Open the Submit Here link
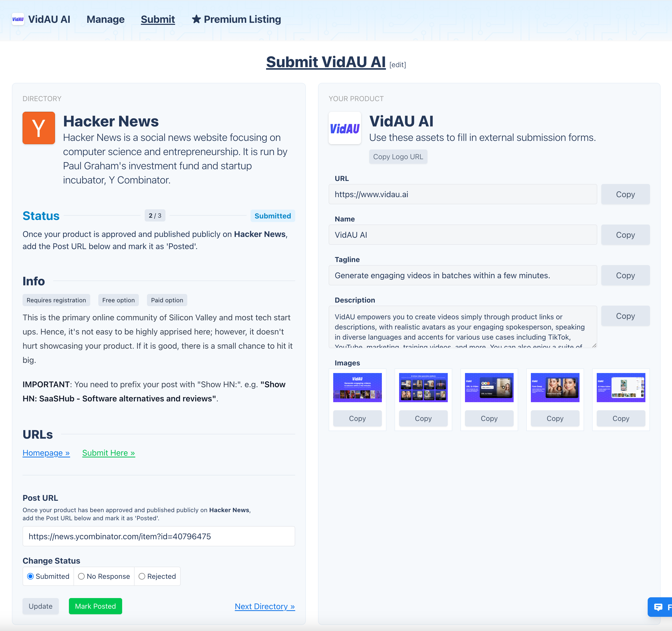672x631 pixels. point(108,453)
